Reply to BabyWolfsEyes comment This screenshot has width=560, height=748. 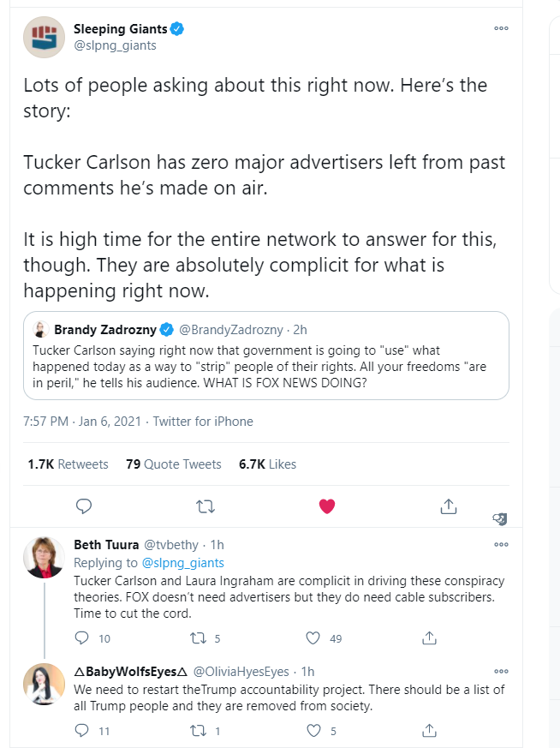pyautogui.click(x=82, y=730)
